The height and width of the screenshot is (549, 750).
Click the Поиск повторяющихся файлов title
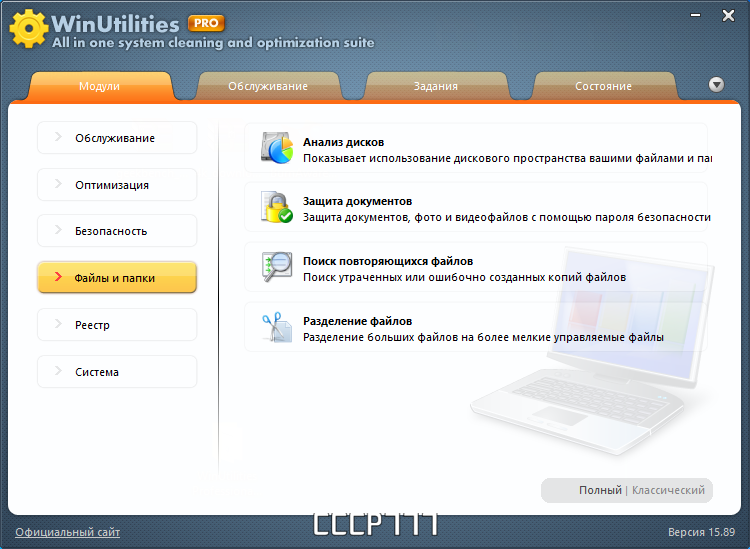coord(388,261)
